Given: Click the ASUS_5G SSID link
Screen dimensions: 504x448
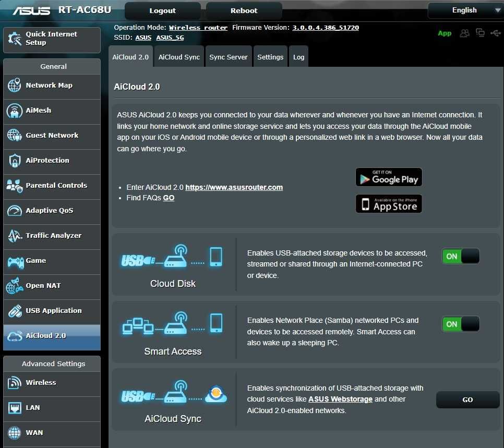Looking at the screenshot, I should (170, 38).
